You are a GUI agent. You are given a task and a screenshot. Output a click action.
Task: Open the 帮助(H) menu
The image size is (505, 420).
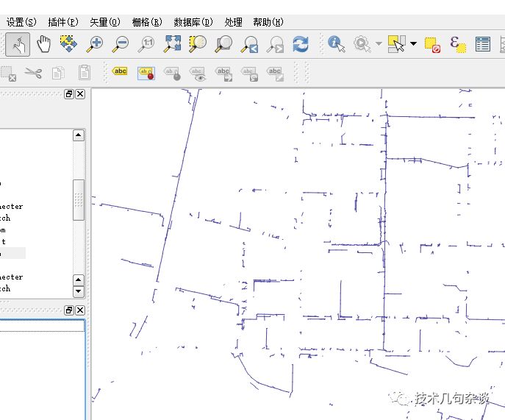268,22
